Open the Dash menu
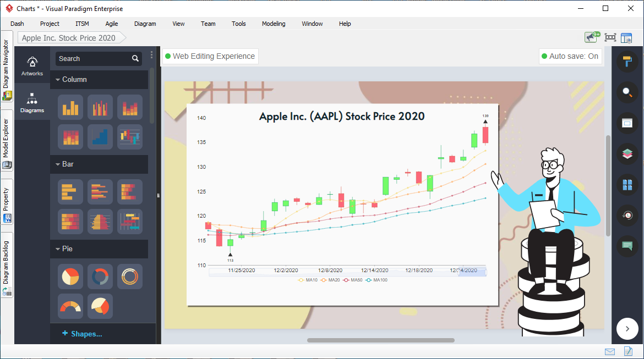The width and height of the screenshot is (644, 359). (17, 24)
